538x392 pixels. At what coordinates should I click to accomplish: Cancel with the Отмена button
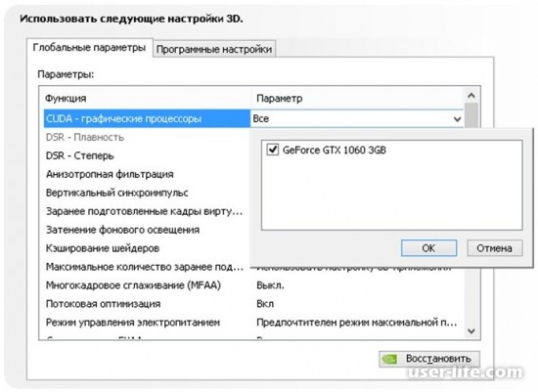(494, 248)
